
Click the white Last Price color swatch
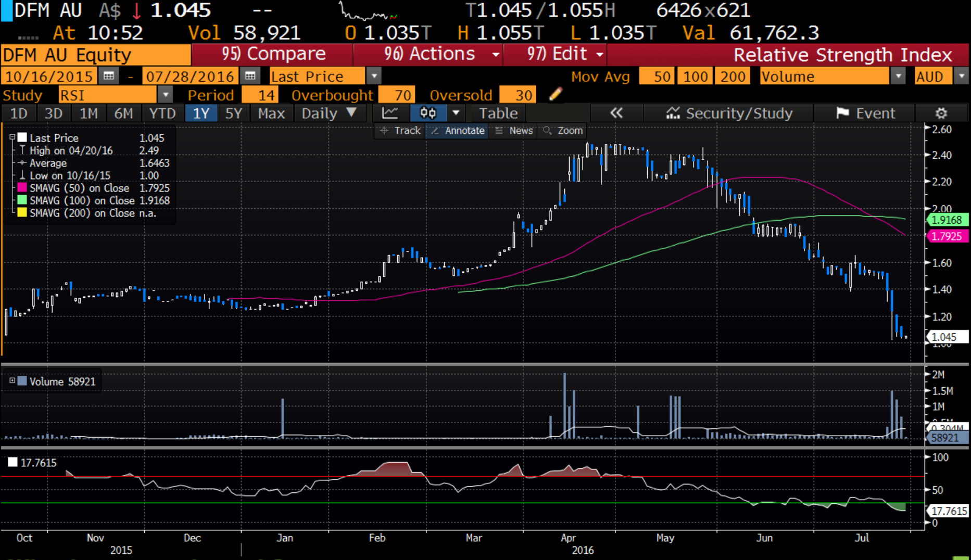pos(22,137)
